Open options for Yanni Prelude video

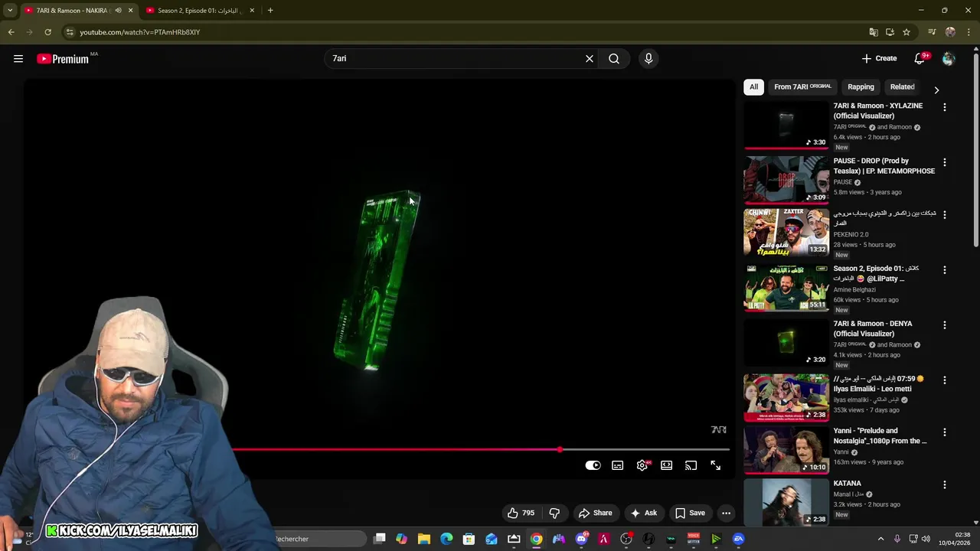pyautogui.click(x=945, y=432)
